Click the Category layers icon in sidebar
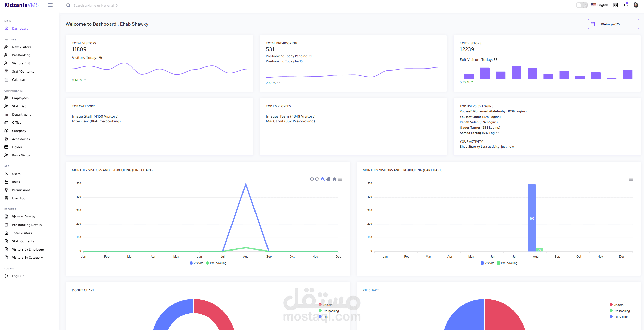Image resolution: width=644 pixels, height=330 pixels. click(x=6, y=131)
